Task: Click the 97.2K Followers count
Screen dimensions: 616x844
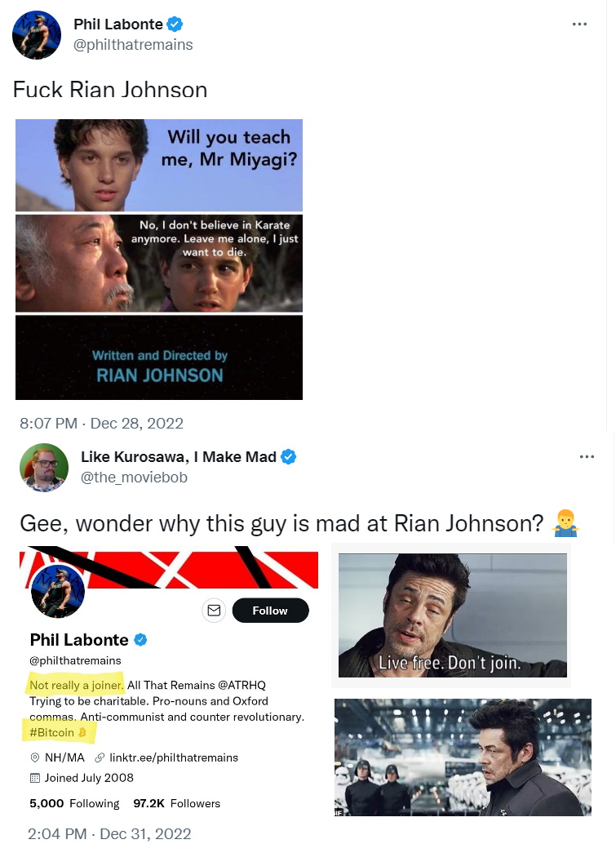Action: tap(176, 803)
